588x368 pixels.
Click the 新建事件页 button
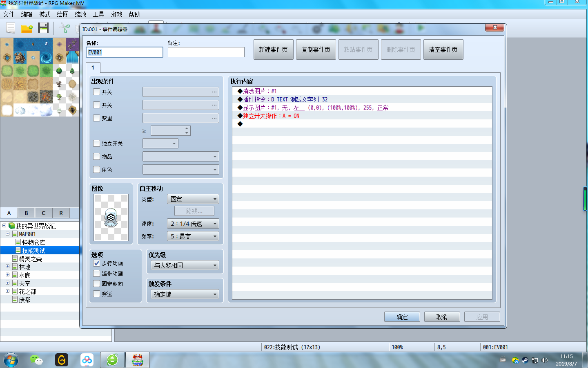274,49
